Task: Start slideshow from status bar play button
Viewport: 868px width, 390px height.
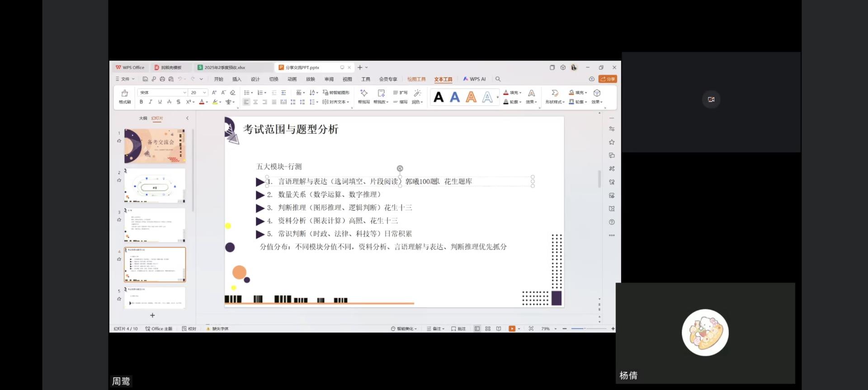Action: tap(512, 329)
